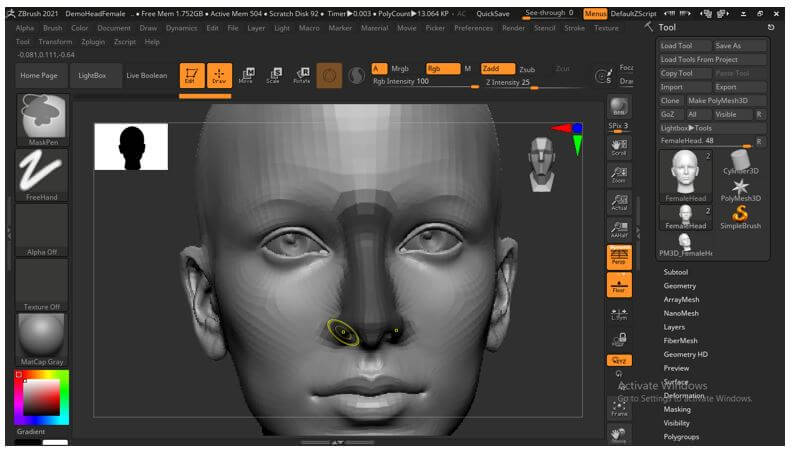
Task: Open the Preferences menu
Action: (473, 28)
